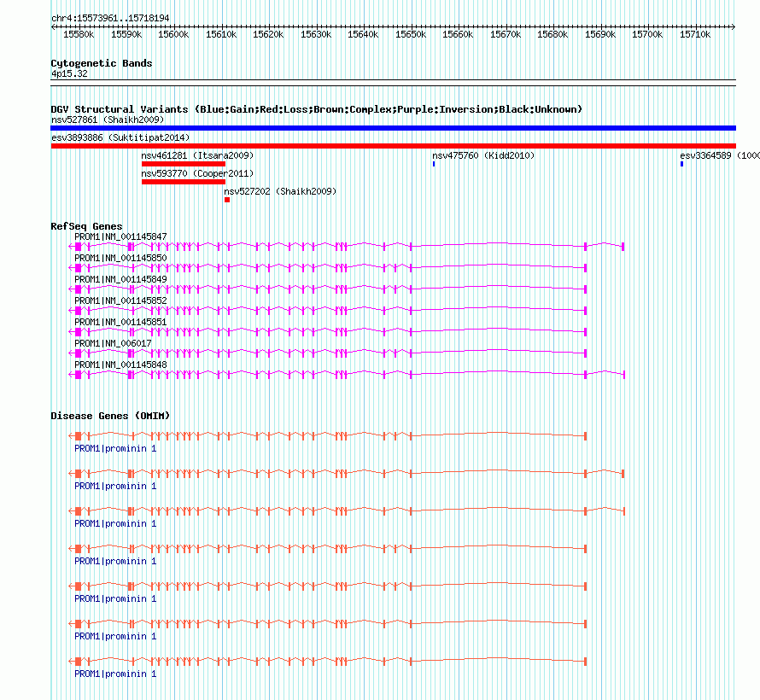
Task: Open variant nsv527202 (Shaikh2009) label
Action: point(280,191)
